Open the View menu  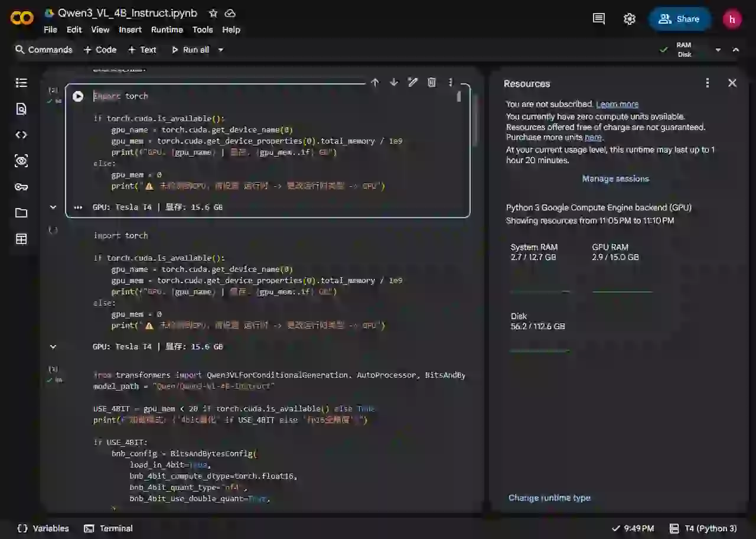[x=100, y=30]
